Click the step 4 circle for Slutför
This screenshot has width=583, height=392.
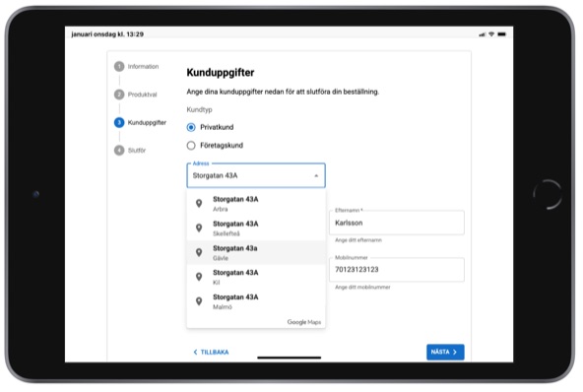coord(119,151)
